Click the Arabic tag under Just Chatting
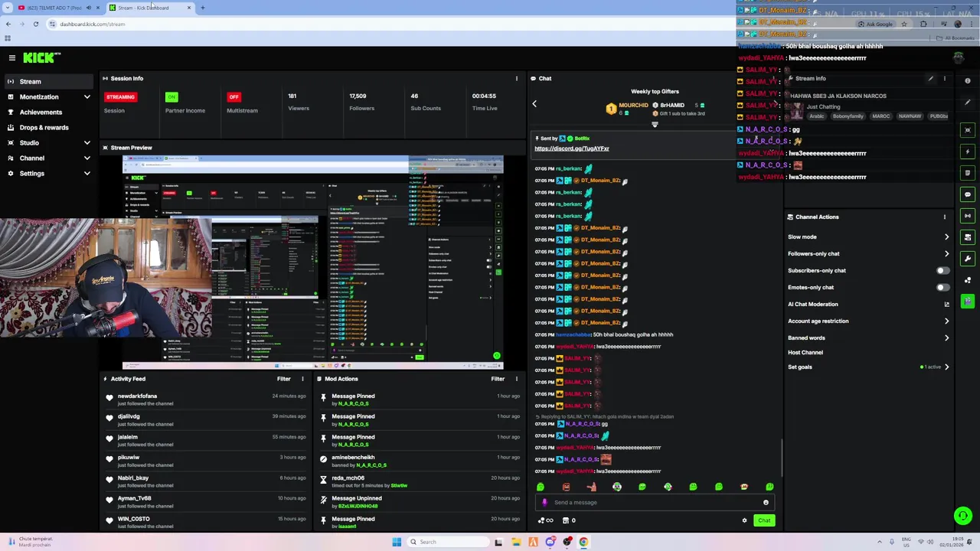 (817, 116)
